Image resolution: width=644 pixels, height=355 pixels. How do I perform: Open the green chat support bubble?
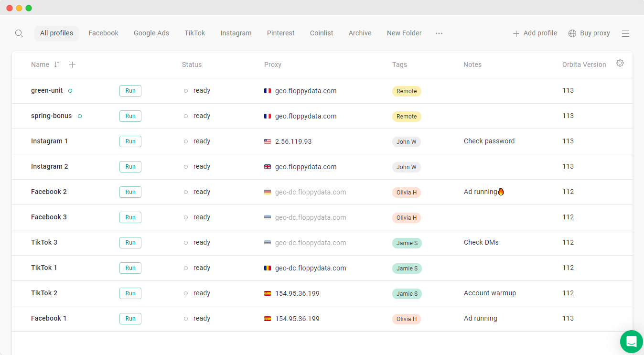[632, 342]
